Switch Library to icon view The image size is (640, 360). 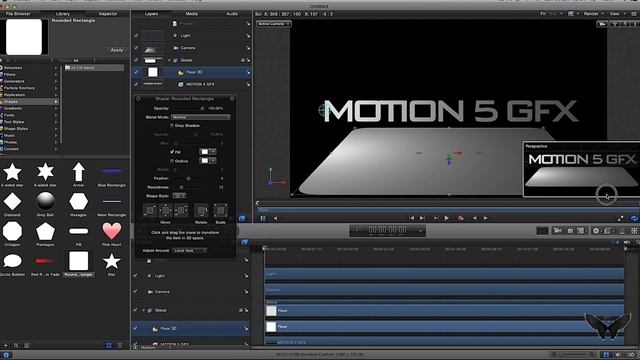tap(109, 345)
